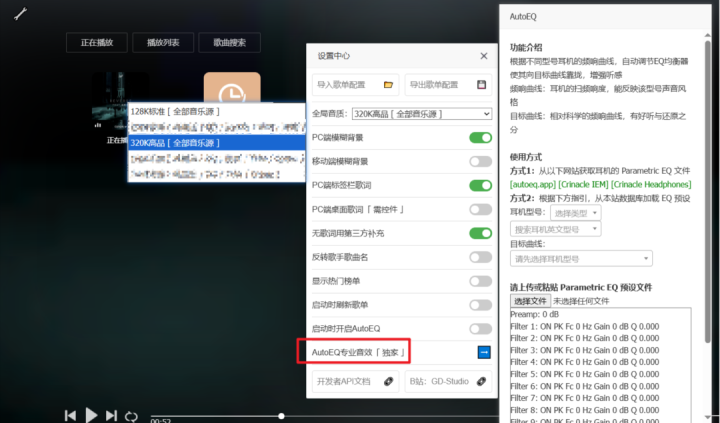Disable the PC端模糊背景 toggle

pyautogui.click(x=480, y=138)
